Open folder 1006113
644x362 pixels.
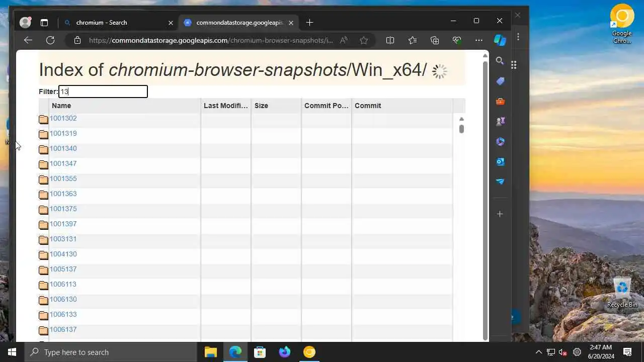click(x=63, y=284)
